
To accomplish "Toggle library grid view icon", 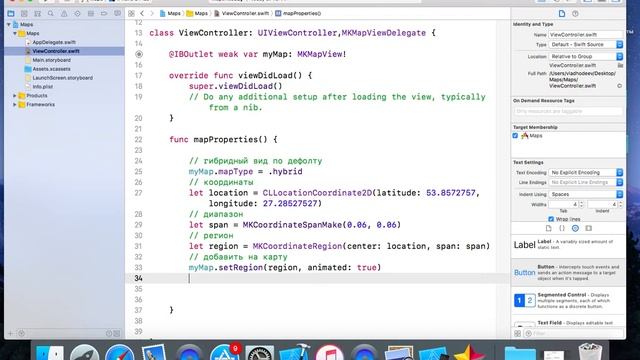I will [x=518, y=333].
